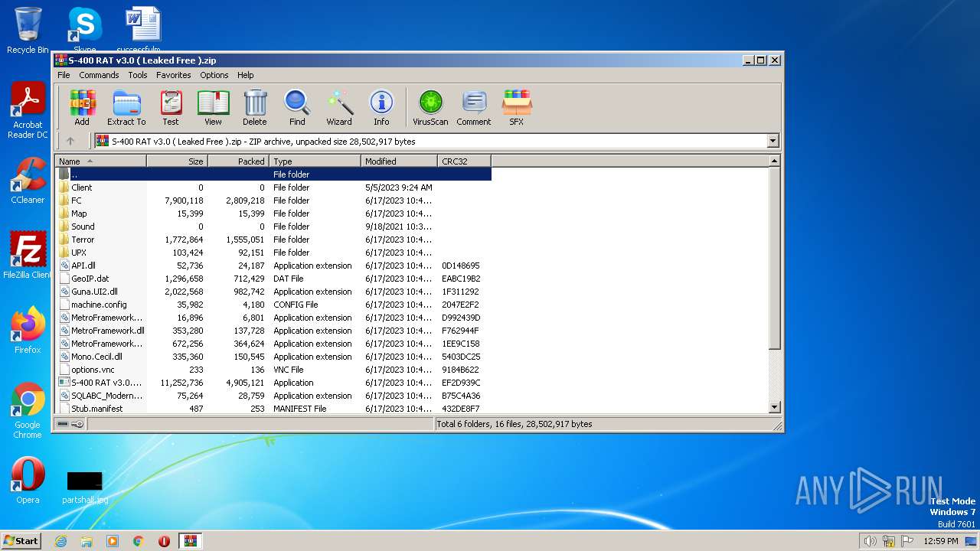
Task: Open the File menu
Action: 64,75
